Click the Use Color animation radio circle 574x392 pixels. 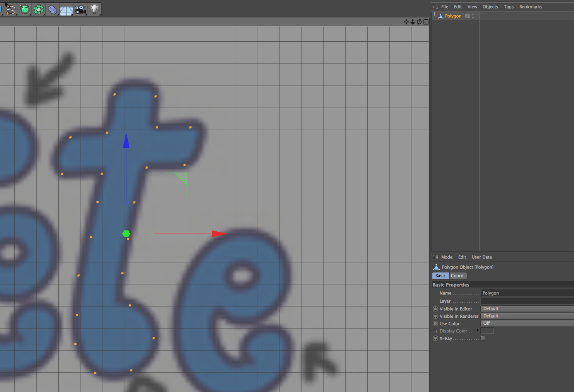pos(435,324)
